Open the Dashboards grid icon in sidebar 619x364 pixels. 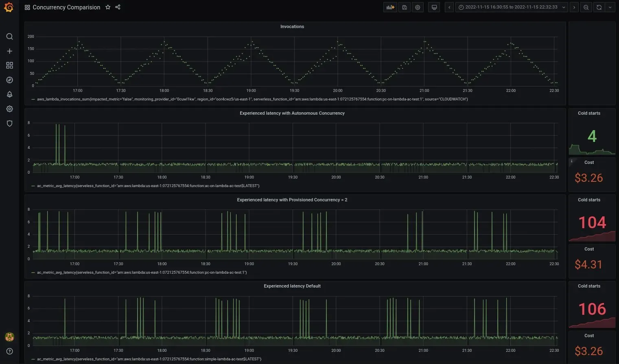pyautogui.click(x=9, y=65)
